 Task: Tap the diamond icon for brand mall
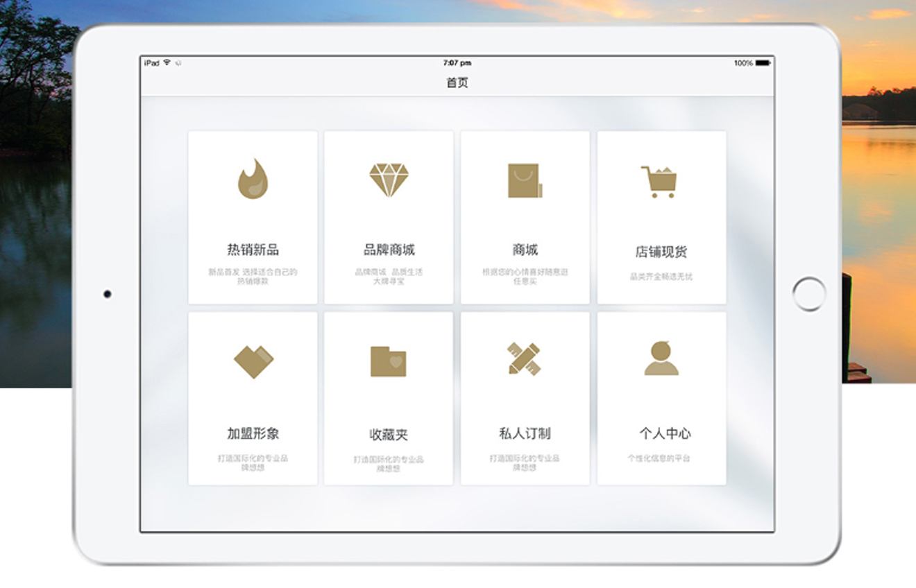(389, 180)
